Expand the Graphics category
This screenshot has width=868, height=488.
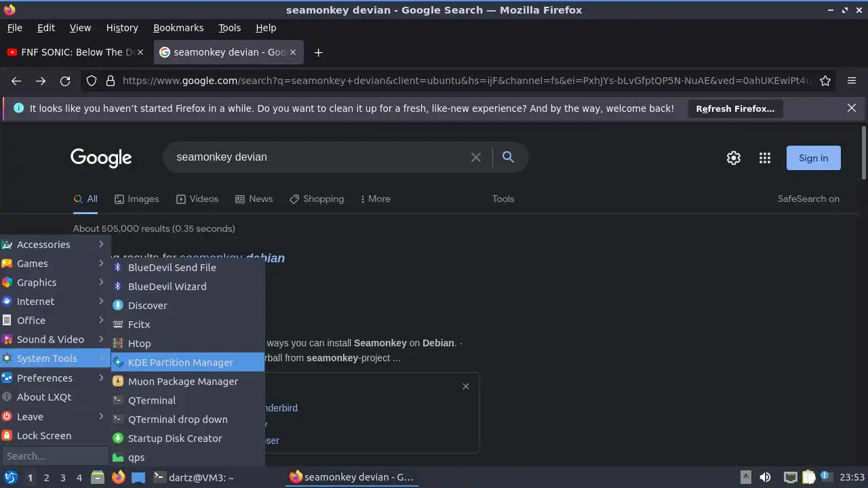tap(54, 283)
